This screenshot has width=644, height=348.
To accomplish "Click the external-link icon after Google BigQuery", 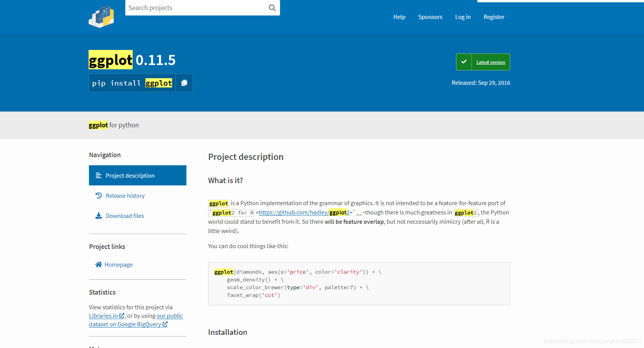I will coord(165,324).
